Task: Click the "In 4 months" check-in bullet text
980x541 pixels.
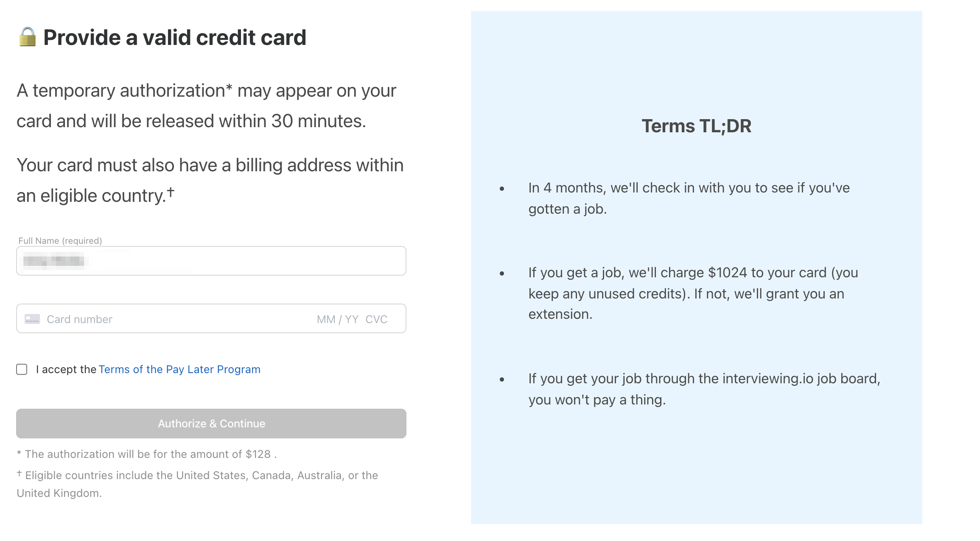Action: [689, 198]
